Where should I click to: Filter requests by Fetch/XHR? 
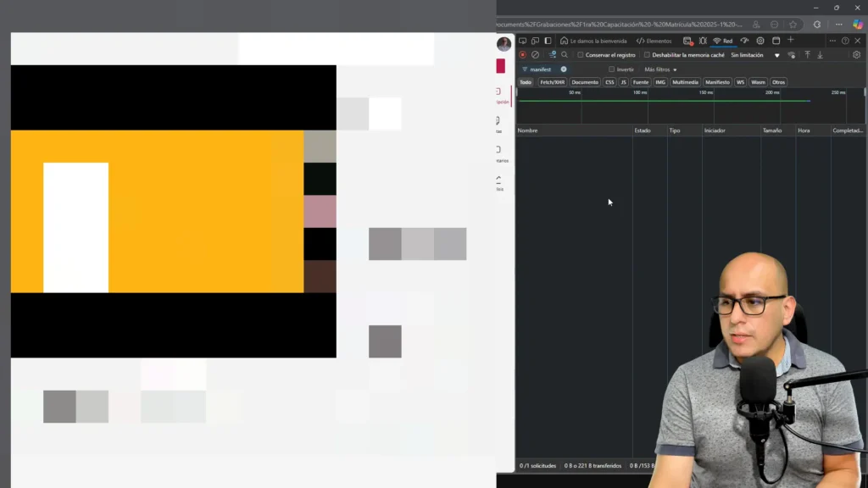pos(552,82)
